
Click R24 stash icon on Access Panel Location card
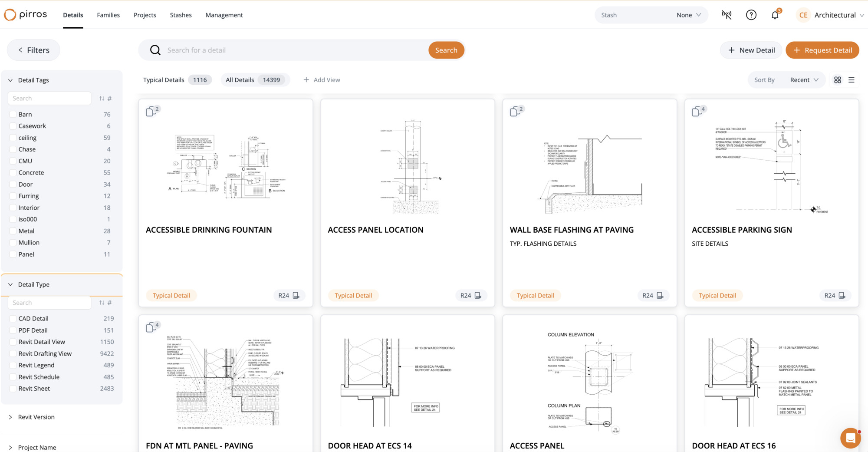pos(478,296)
